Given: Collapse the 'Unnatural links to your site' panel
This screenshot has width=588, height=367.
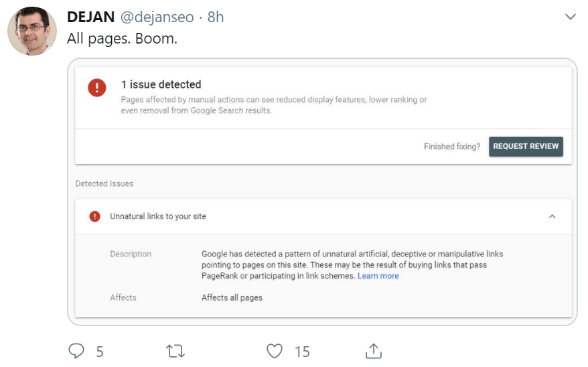Looking at the screenshot, I should 552,216.
